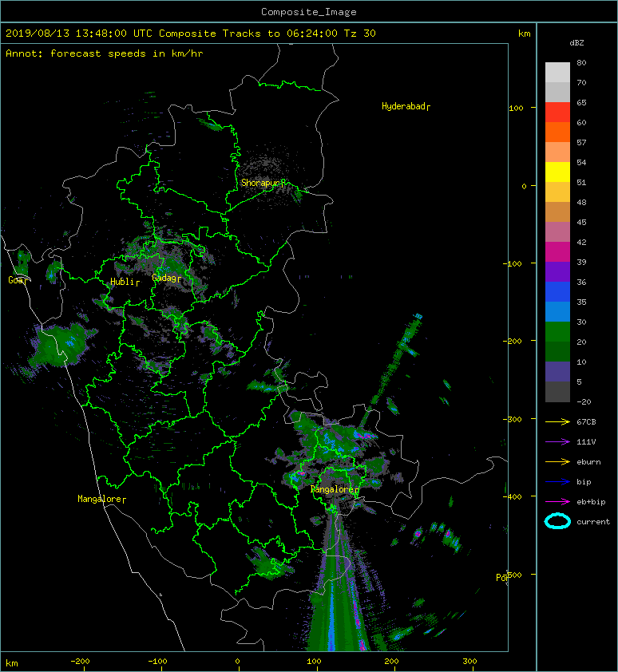Click the Composite_Image title text
This screenshot has width=618, height=672.
[x=309, y=11]
